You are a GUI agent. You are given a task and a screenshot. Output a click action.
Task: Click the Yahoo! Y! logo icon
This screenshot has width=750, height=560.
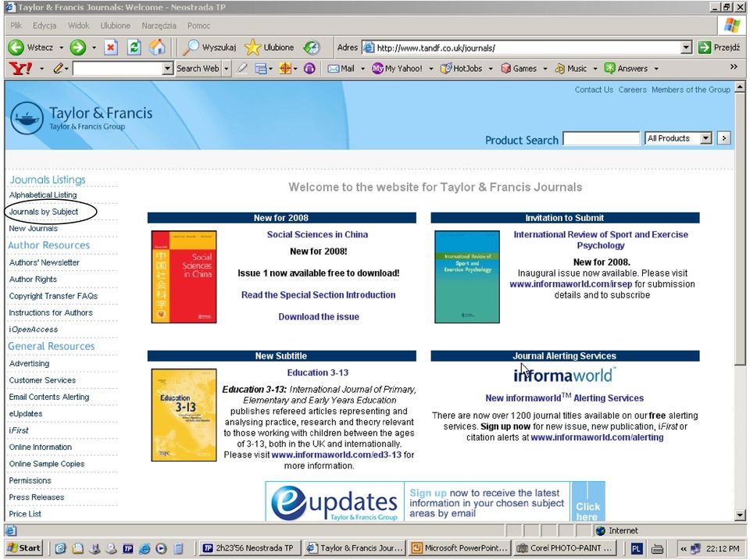click(20, 69)
